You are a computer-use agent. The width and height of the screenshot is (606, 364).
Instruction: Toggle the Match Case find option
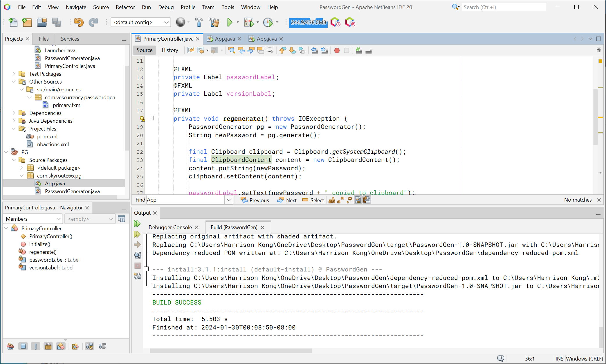click(x=331, y=200)
